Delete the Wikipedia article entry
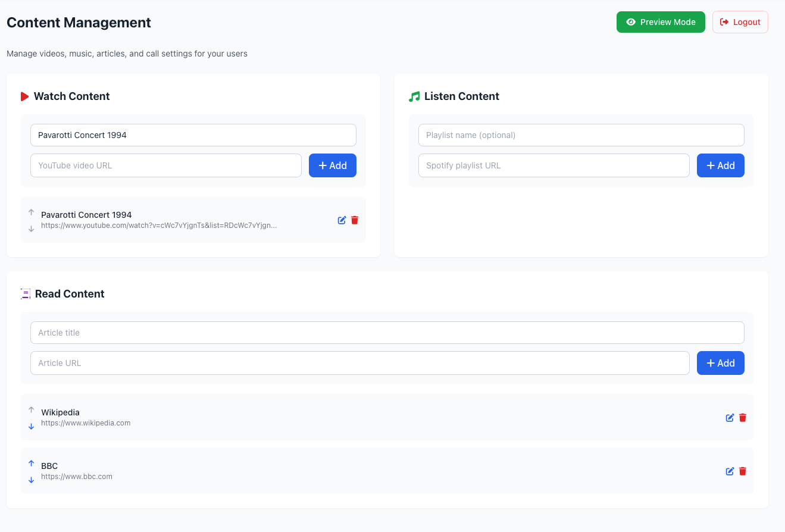 743,418
